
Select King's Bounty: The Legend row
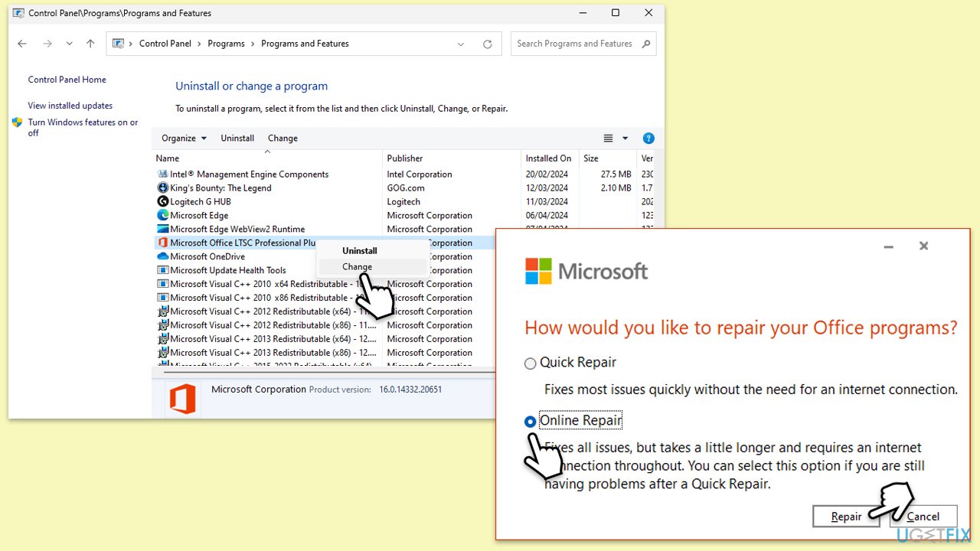coord(404,188)
